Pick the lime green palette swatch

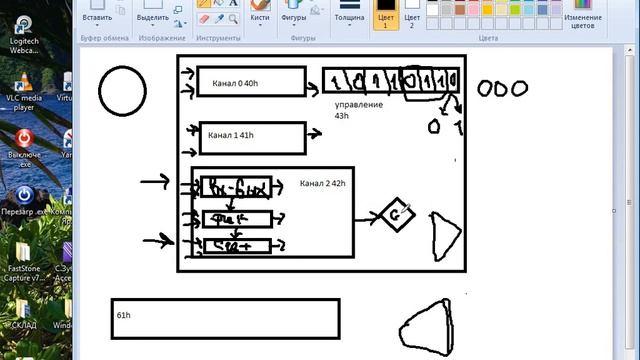(x=515, y=9)
